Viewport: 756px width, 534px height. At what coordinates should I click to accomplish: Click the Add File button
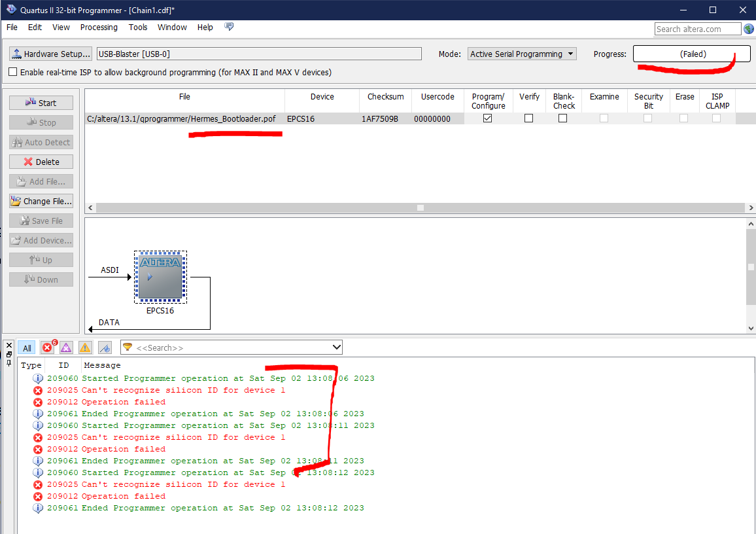pyautogui.click(x=41, y=181)
